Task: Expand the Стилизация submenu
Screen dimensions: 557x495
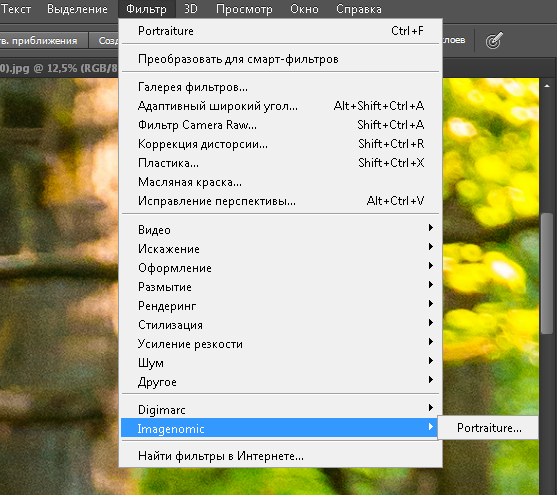Action: [x=281, y=325]
